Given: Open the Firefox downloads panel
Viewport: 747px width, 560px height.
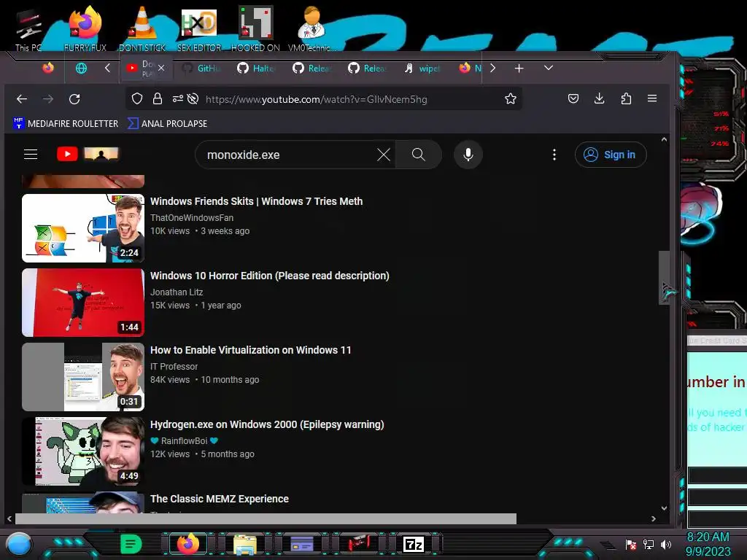Looking at the screenshot, I should pos(600,98).
